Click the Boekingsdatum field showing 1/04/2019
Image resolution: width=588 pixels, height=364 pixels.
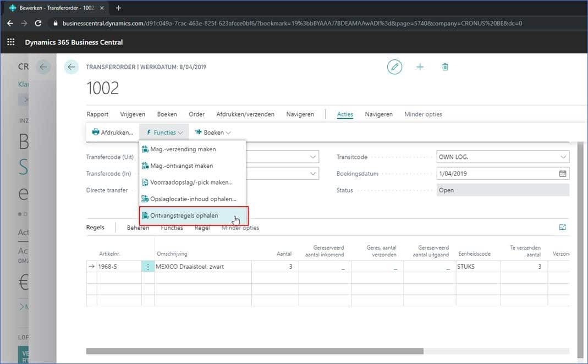pos(503,174)
